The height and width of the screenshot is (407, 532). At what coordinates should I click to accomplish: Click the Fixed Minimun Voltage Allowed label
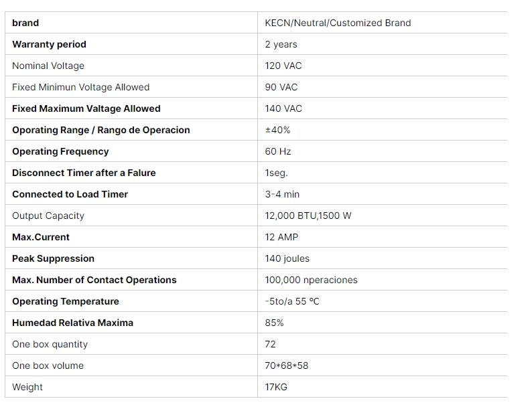81,87
